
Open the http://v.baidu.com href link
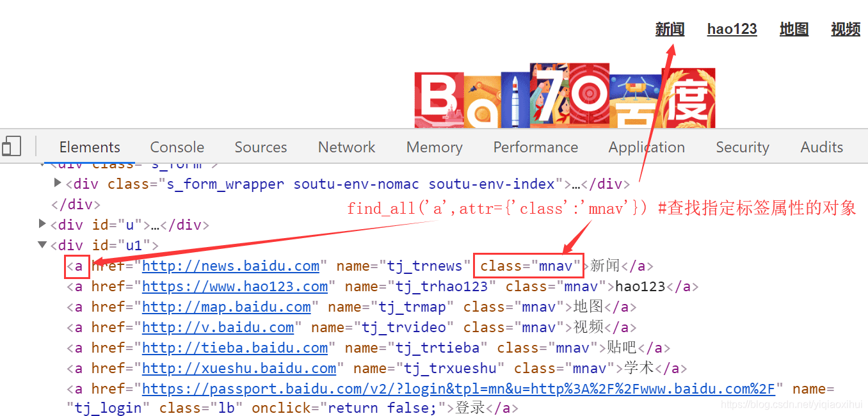pos(218,327)
